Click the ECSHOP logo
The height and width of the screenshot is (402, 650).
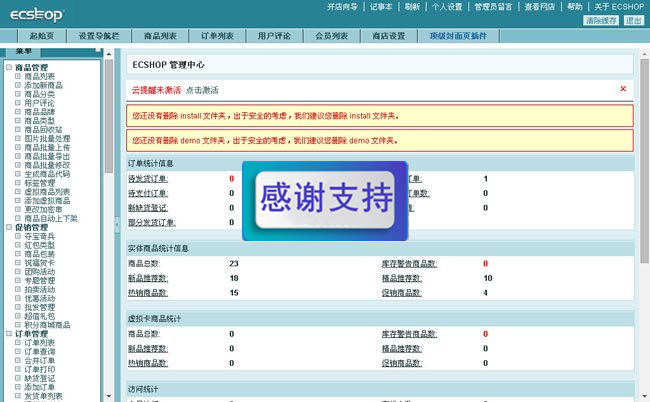(36, 15)
